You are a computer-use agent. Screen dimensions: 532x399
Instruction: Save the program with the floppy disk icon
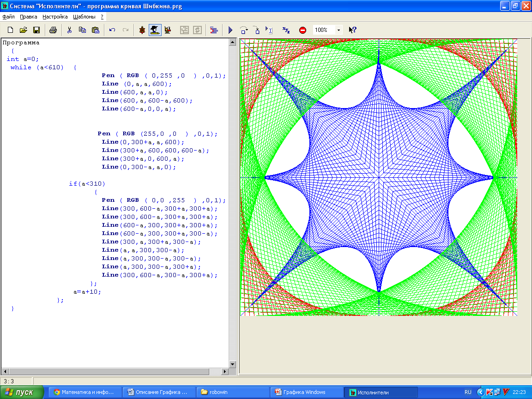[x=36, y=30]
